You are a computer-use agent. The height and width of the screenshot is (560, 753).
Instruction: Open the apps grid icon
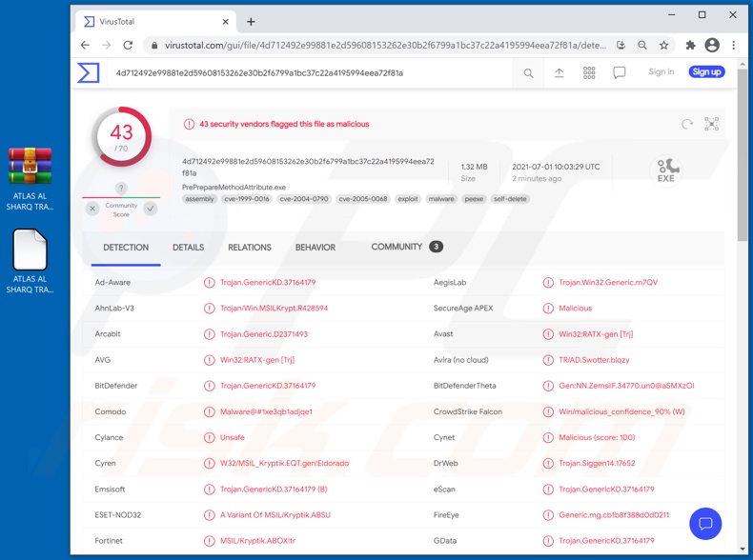[x=589, y=73]
